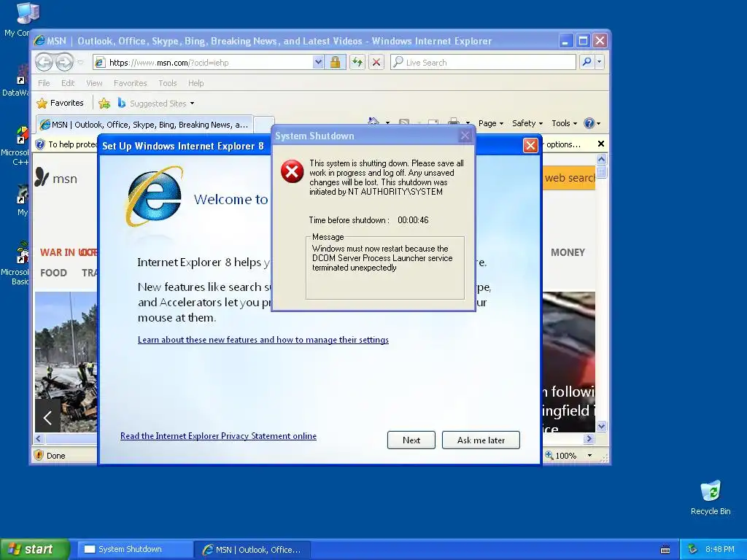Click the Favorites star button
The image size is (747, 560).
tap(60, 103)
